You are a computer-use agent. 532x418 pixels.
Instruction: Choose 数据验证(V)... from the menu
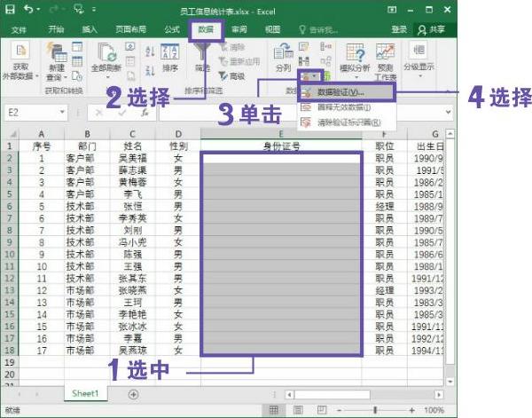tap(347, 92)
